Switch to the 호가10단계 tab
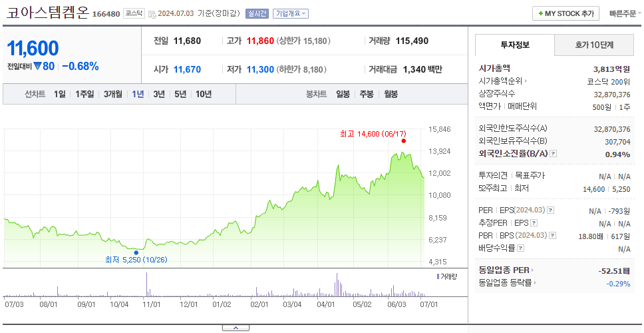This screenshot has width=644, height=333. click(x=594, y=45)
